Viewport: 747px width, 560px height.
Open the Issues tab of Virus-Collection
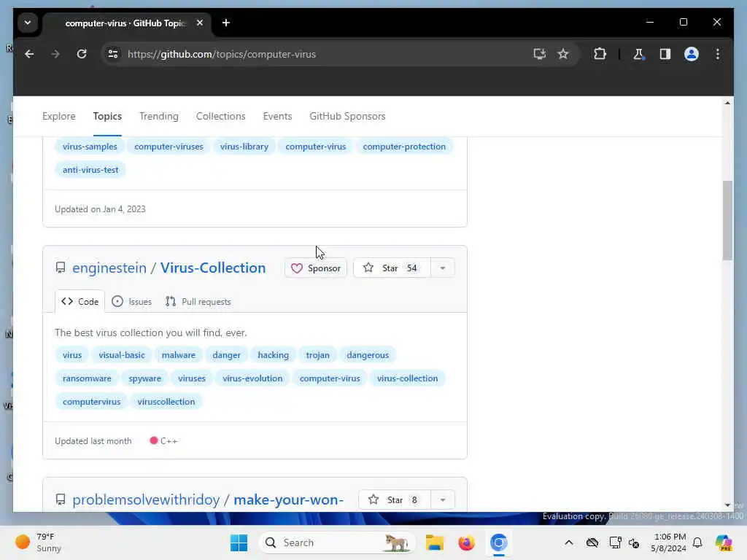tap(131, 301)
